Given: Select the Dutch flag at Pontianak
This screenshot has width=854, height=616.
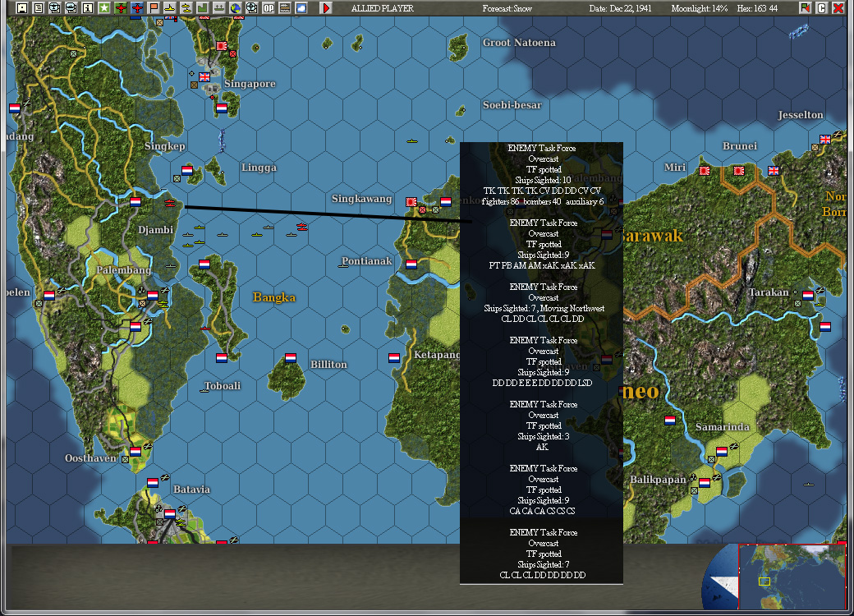Looking at the screenshot, I should click(x=411, y=264).
